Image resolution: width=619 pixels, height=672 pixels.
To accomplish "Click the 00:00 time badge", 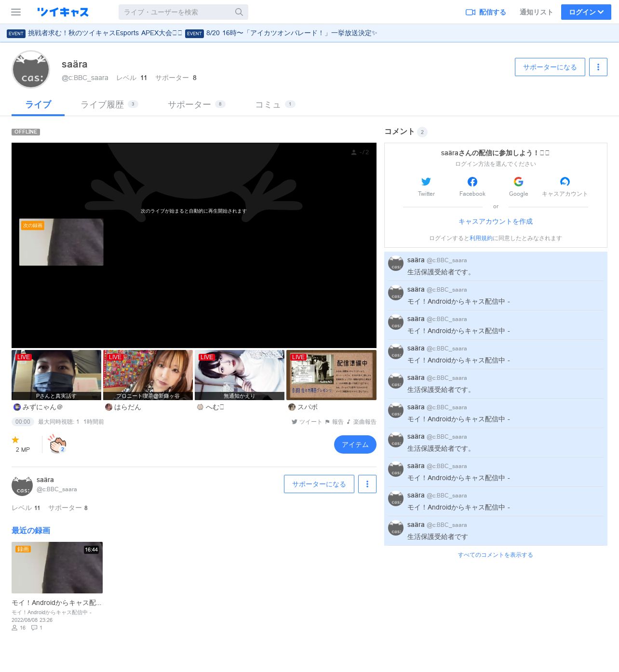I will [23, 422].
